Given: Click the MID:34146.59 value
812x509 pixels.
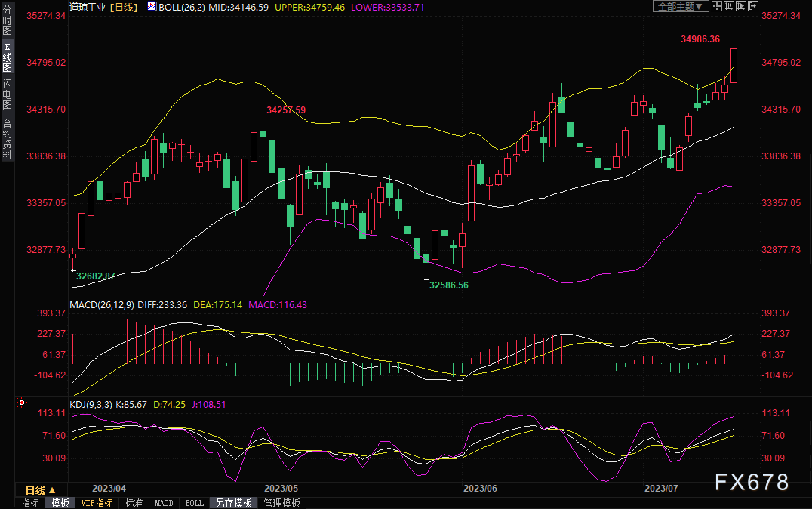Looking at the screenshot, I should click(x=238, y=8).
